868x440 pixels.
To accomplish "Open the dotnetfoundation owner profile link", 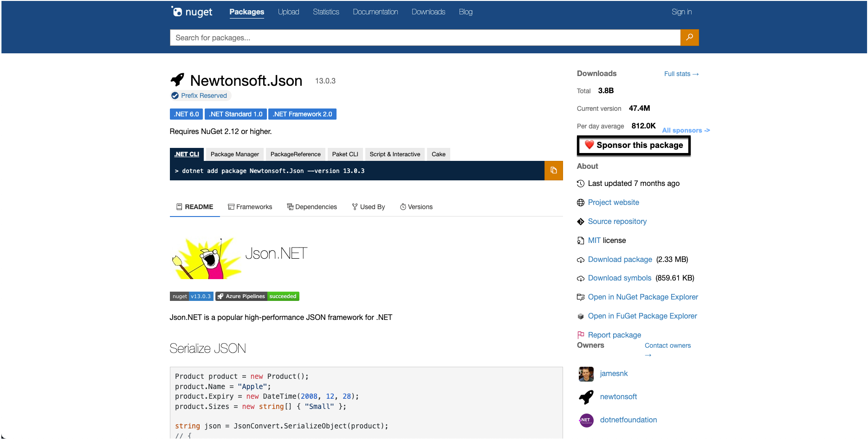I will [x=628, y=420].
